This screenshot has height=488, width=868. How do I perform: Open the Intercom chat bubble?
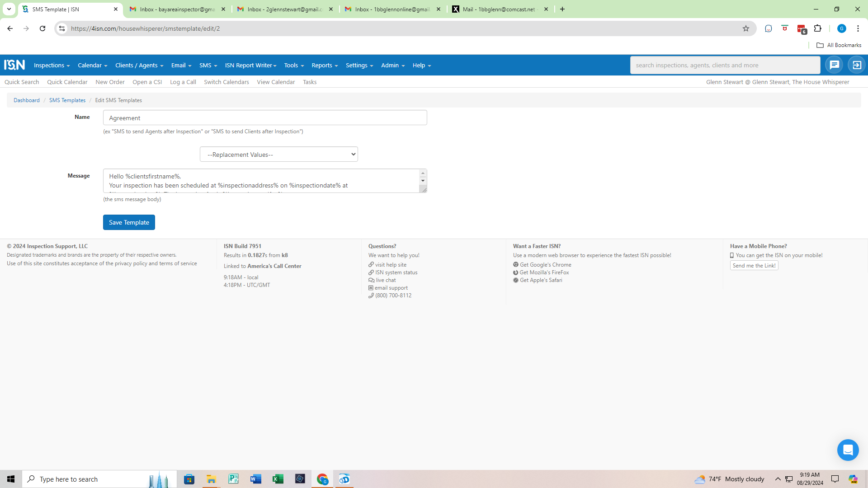(848, 450)
